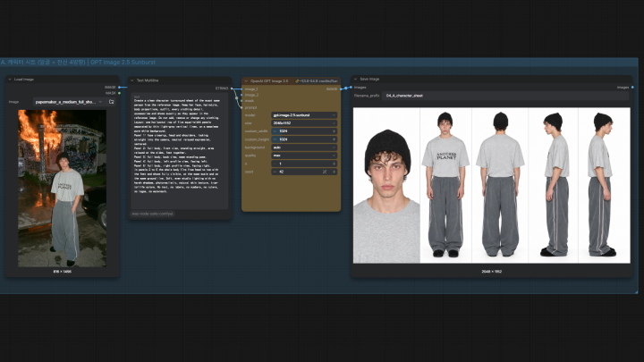
Task: Click the custom_width 1024 value field
Action: (x=304, y=131)
